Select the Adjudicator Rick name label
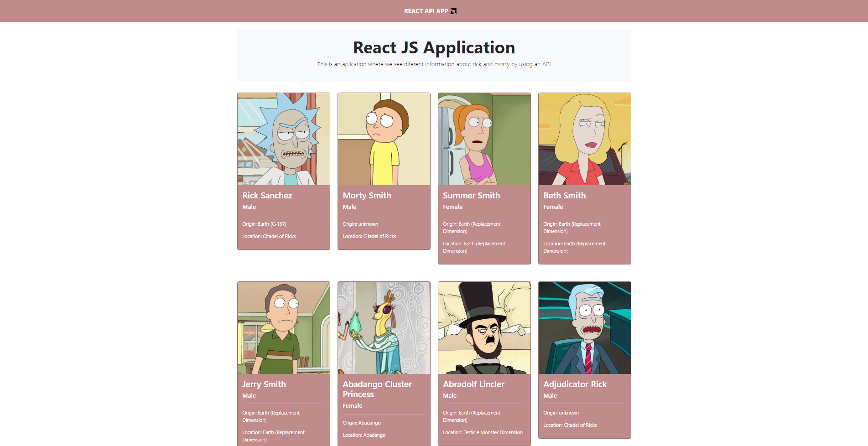This screenshot has width=868, height=446. (575, 384)
